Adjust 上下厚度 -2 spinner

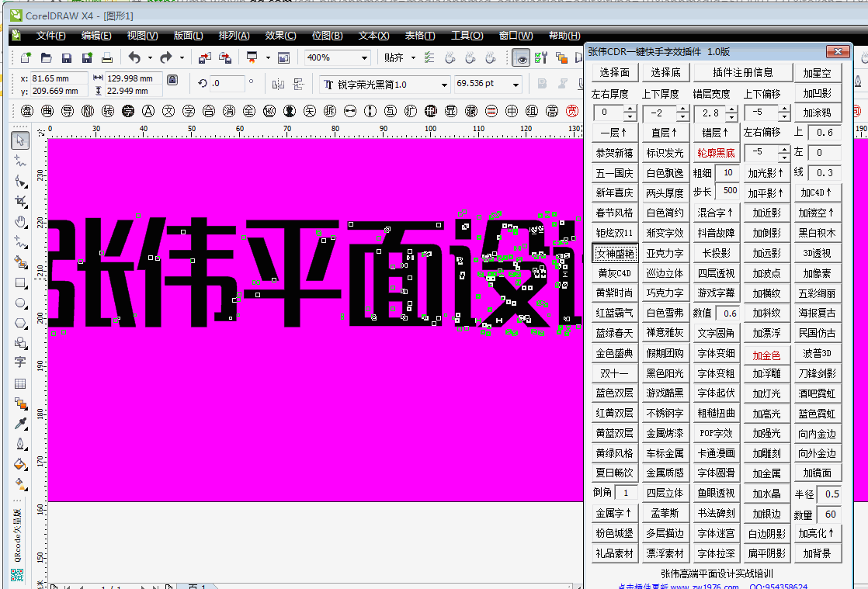point(682,113)
